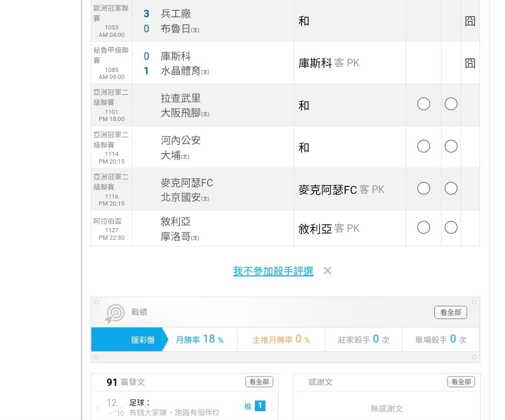Click the target icon next to 戰績
This screenshot has height=420, width=505.
[115, 313]
